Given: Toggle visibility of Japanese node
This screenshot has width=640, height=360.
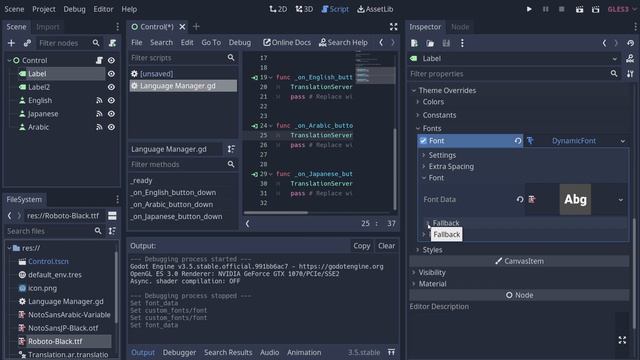Looking at the screenshot, I should [x=111, y=114].
